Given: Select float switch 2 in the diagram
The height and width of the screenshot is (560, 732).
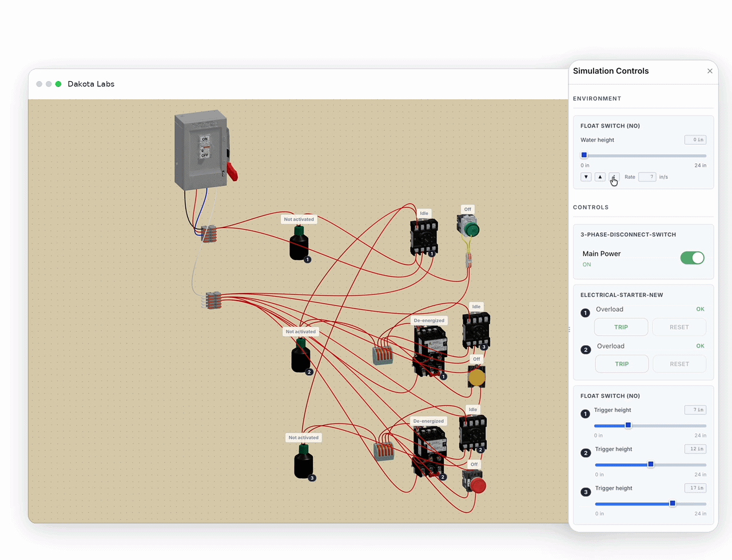Looking at the screenshot, I should 301,355.
